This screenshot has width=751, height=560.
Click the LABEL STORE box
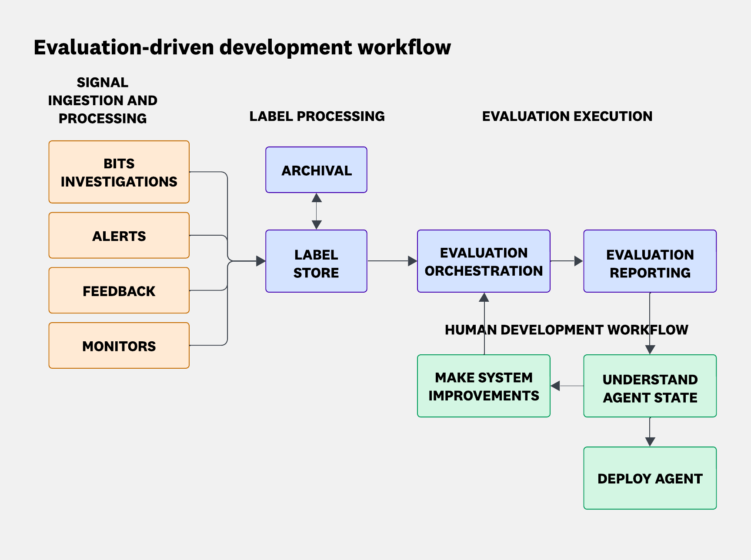[316, 261]
